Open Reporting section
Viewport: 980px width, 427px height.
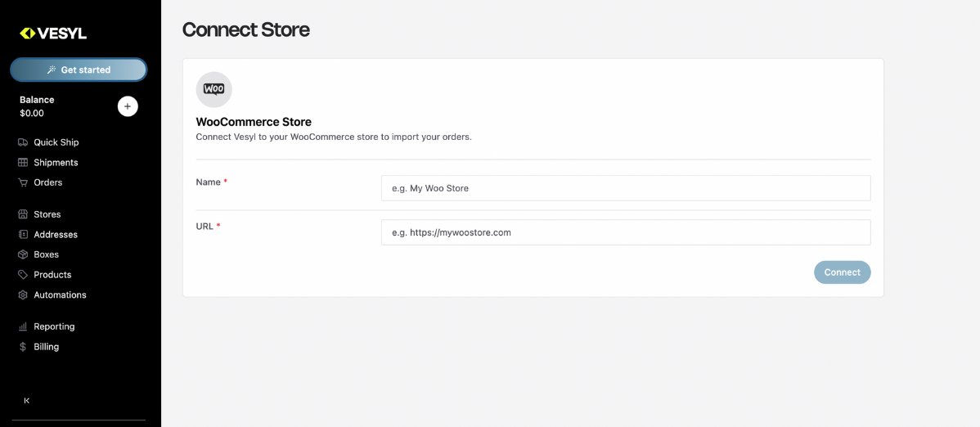click(54, 326)
